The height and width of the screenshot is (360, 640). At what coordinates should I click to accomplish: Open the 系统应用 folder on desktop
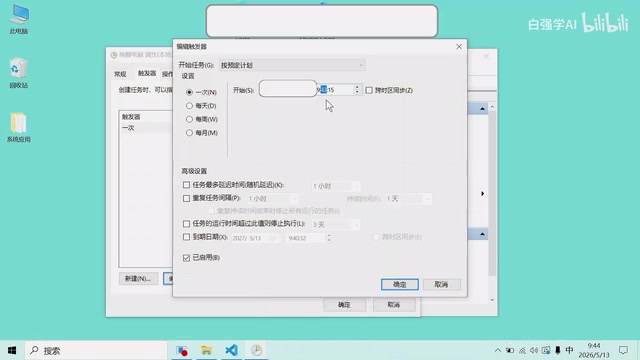click(18, 127)
